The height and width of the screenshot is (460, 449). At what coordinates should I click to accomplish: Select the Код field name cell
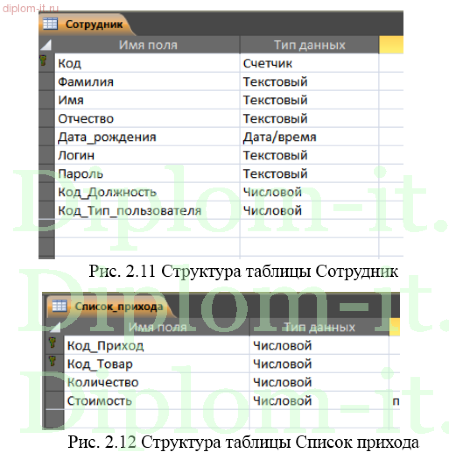coord(147,63)
